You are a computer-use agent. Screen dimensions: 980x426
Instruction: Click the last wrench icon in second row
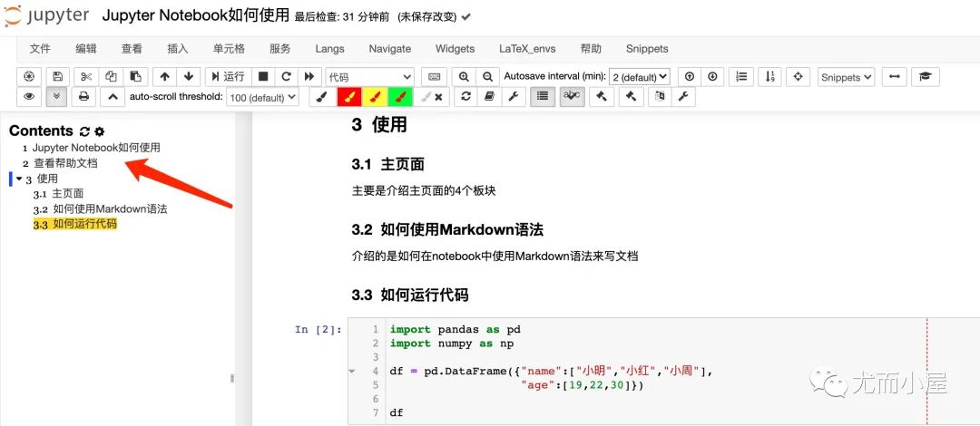683,97
